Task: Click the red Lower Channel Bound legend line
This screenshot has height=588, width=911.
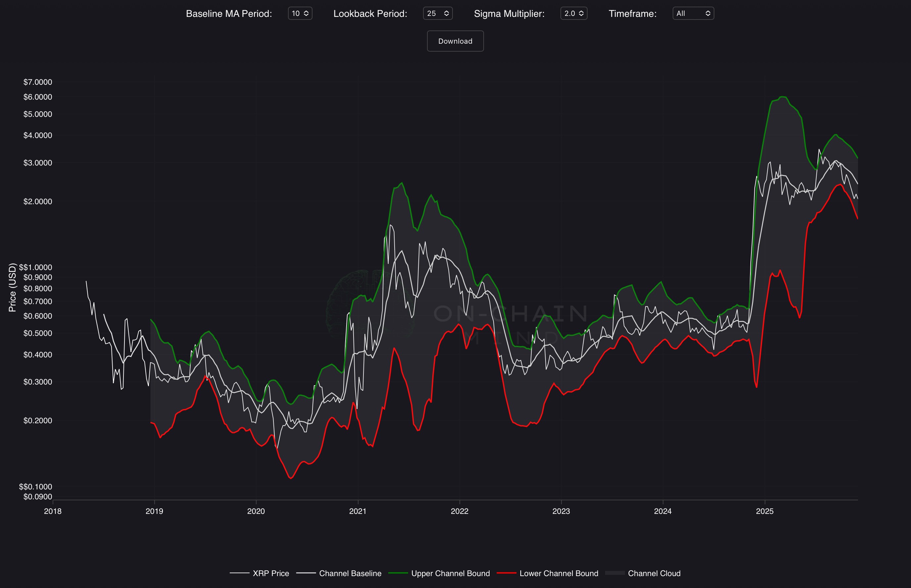Action: (x=506, y=573)
